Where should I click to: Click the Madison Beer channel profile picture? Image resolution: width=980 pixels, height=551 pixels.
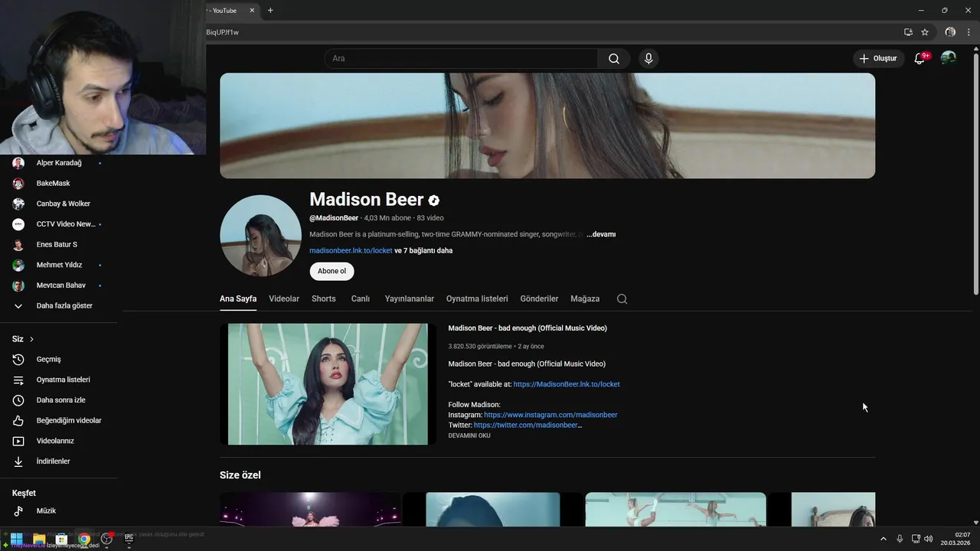pos(260,236)
